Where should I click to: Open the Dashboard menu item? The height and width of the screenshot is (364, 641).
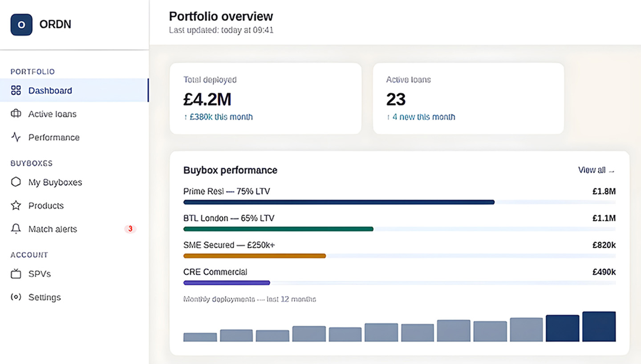[x=74, y=90]
